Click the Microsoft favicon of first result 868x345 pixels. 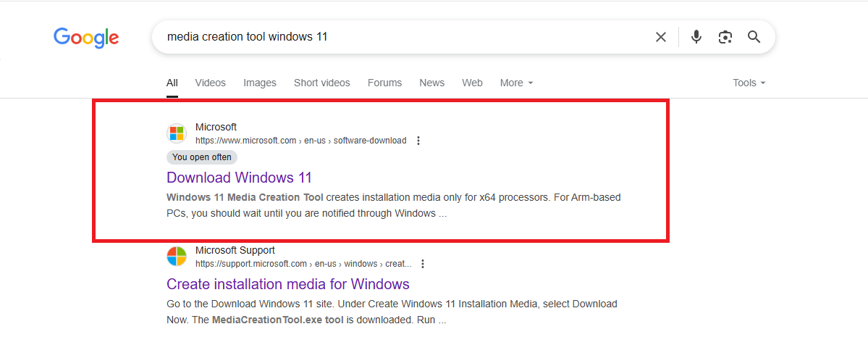pyautogui.click(x=177, y=133)
